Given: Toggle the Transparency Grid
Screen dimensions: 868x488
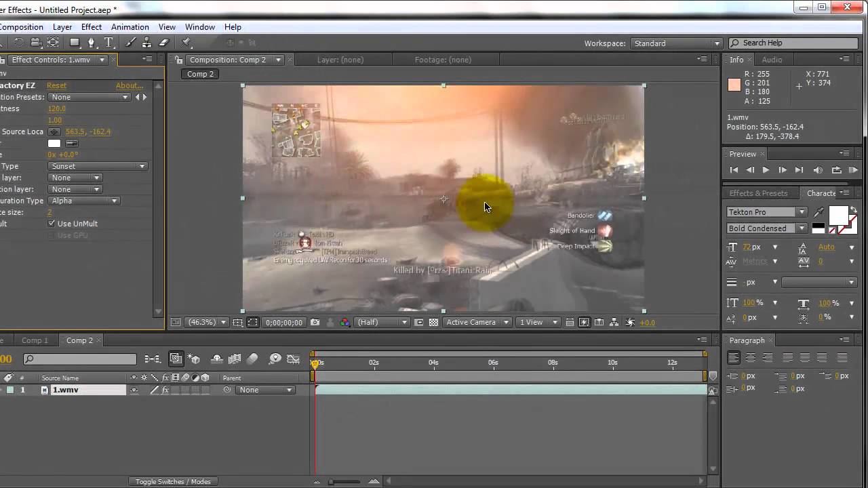Looking at the screenshot, I should point(434,323).
